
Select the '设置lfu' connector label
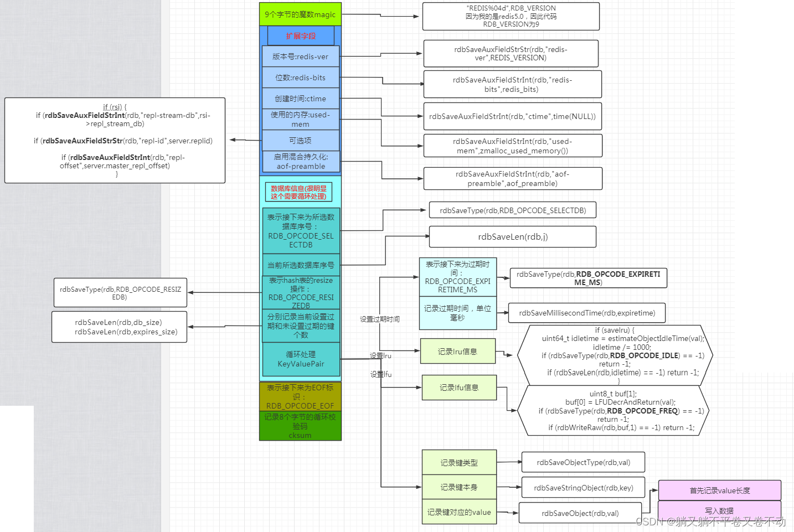pyautogui.click(x=381, y=374)
